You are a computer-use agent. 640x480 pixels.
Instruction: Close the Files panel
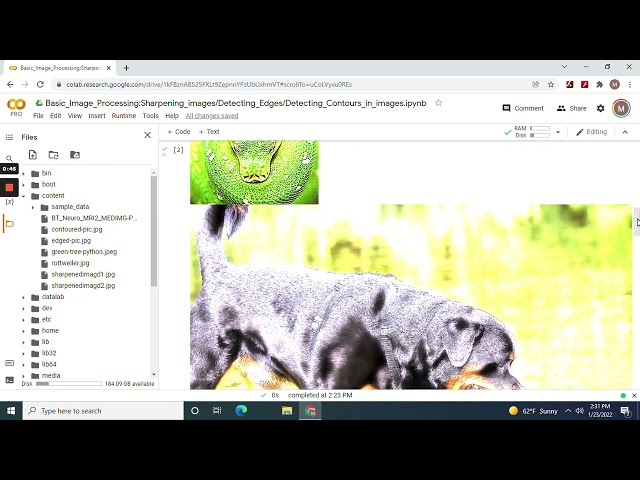click(148, 135)
